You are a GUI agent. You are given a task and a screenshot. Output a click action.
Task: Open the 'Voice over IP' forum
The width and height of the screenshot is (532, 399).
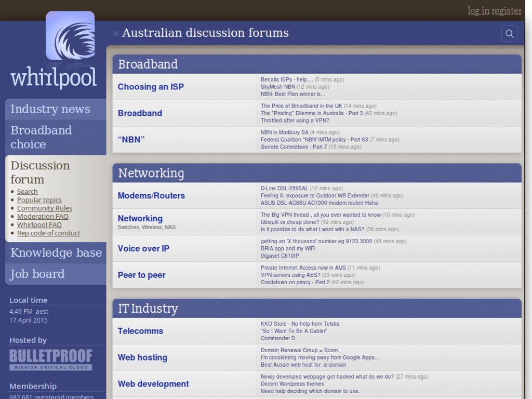(143, 248)
